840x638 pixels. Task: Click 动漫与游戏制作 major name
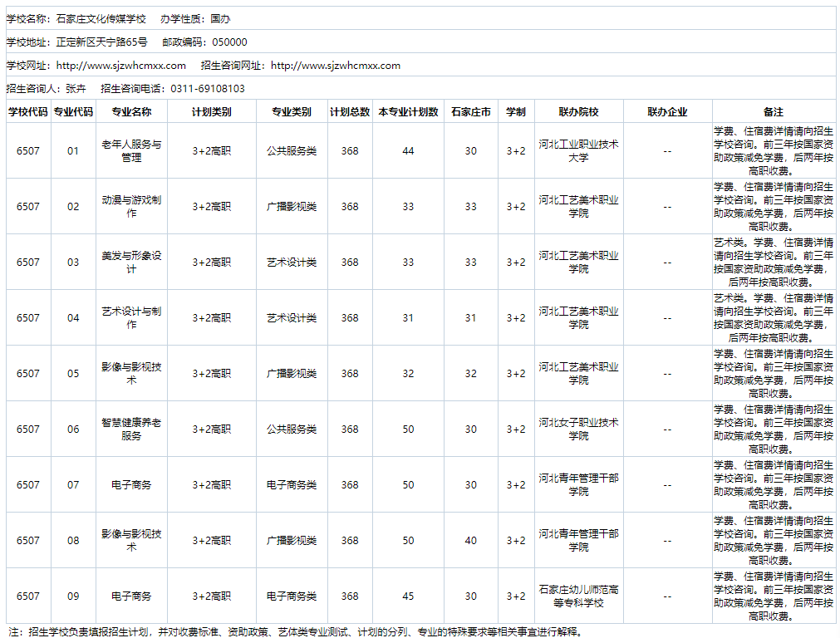[x=131, y=206]
